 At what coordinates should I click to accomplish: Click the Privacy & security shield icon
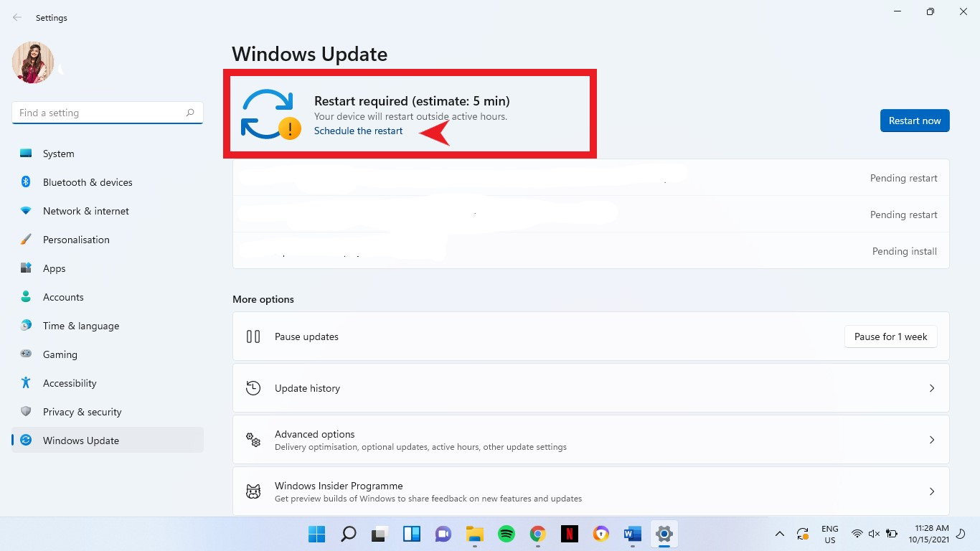(26, 412)
